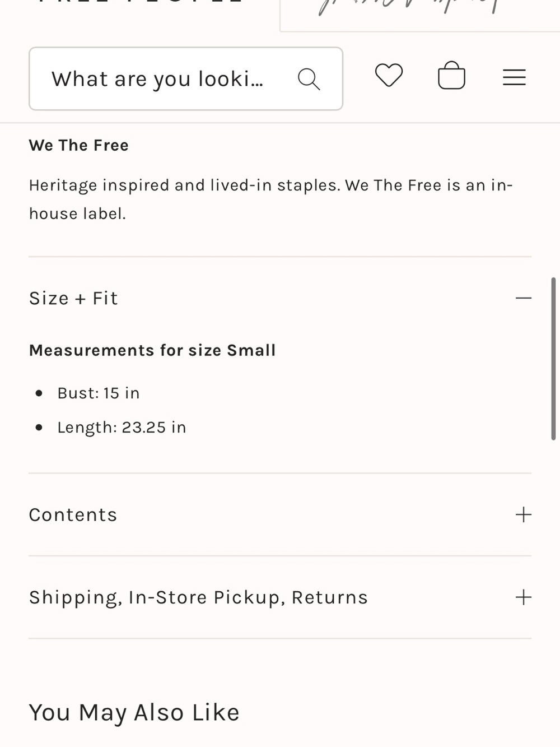560x747 pixels.
Task: Click the Size + Fit section header
Action: click(x=280, y=298)
